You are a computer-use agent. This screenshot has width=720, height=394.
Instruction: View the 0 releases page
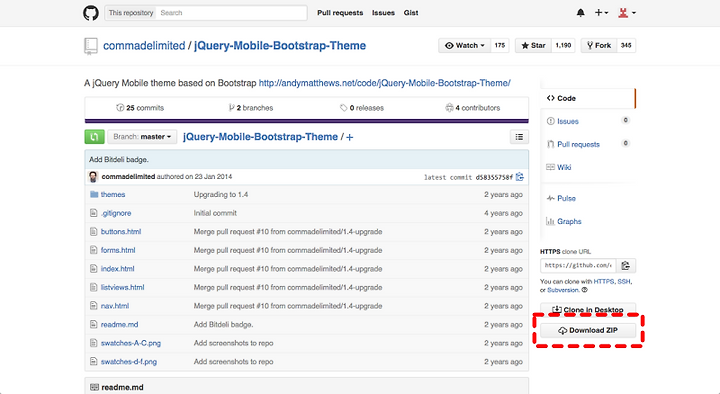[362, 108]
